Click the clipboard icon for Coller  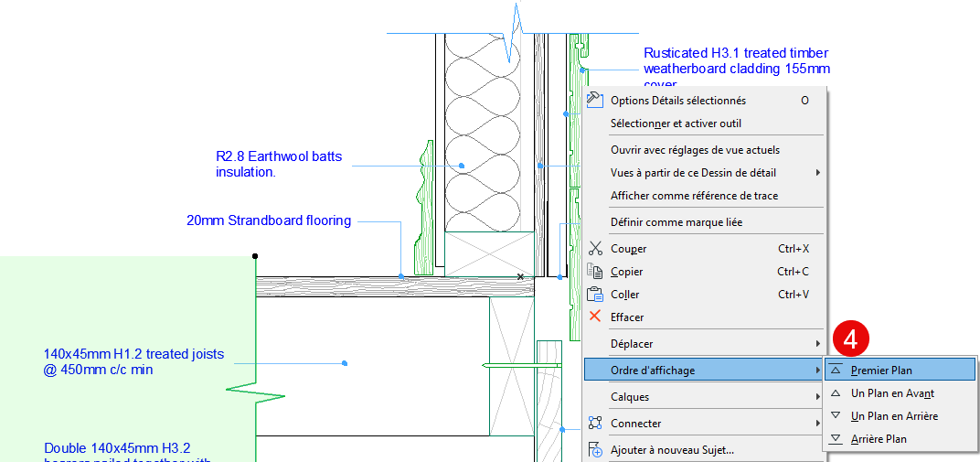[595, 294]
